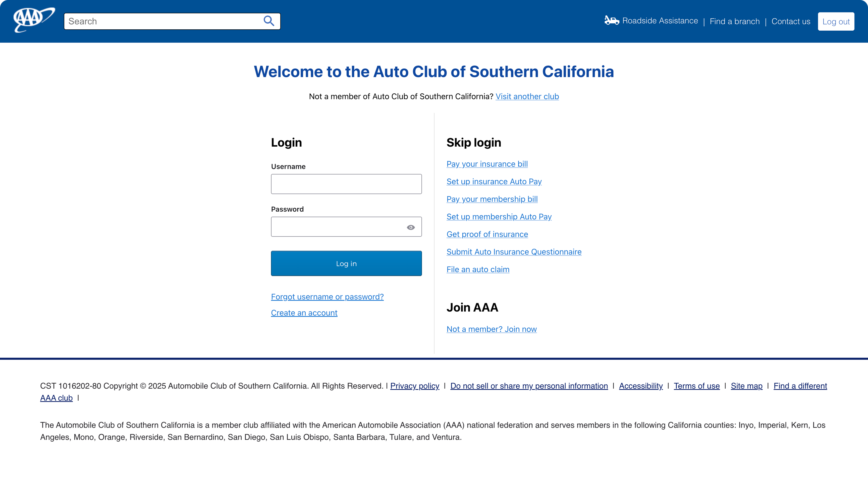This screenshot has height=481, width=868.
Task: Focus the Username input field
Action: point(346,184)
